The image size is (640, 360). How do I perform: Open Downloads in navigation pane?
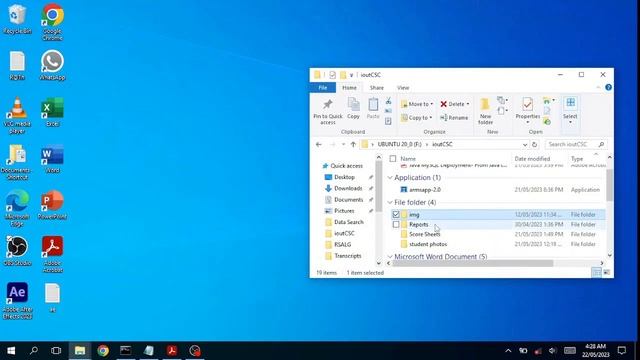tap(348, 188)
